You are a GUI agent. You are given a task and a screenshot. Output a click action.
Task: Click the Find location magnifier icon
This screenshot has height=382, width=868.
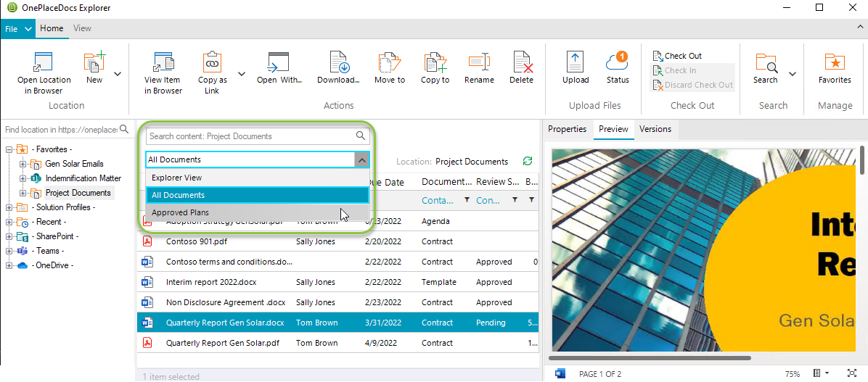coord(125,129)
